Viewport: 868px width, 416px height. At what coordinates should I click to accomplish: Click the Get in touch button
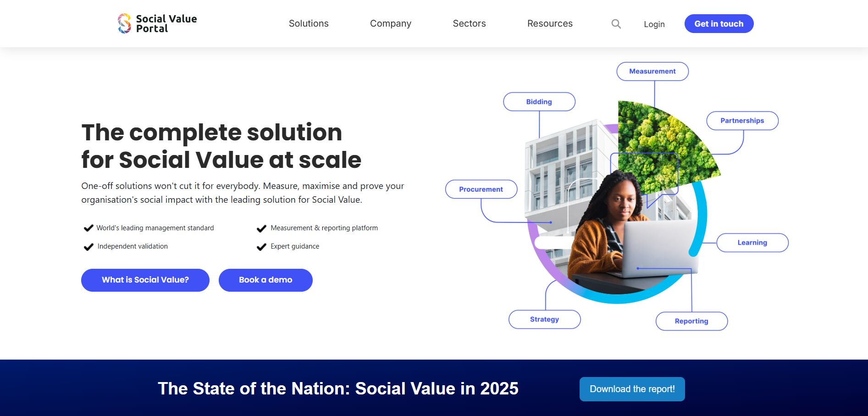pyautogui.click(x=719, y=23)
